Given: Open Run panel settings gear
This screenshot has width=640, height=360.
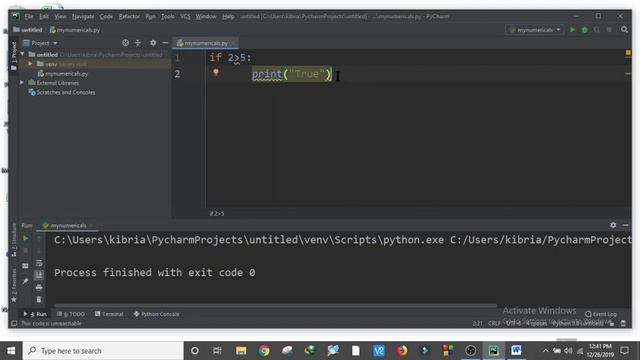Looking at the screenshot, I should point(613,225).
